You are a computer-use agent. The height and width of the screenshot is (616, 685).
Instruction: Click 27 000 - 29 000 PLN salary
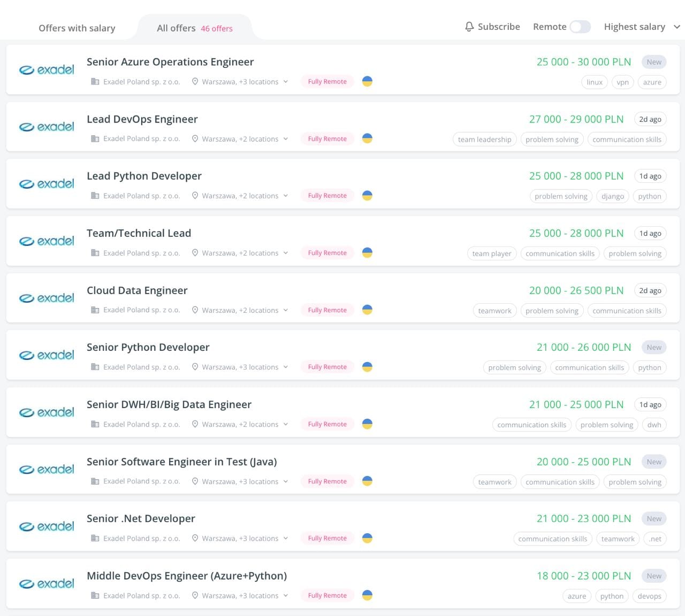point(576,119)
